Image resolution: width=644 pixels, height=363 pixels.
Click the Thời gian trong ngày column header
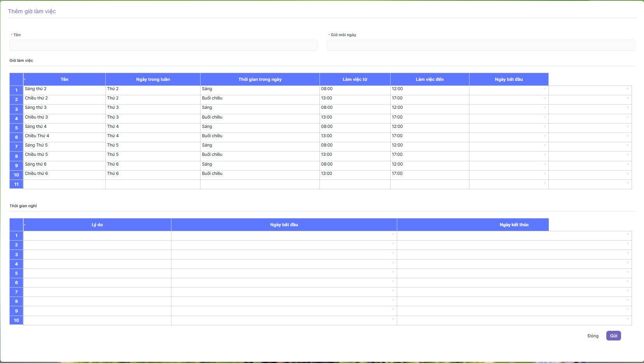260,79
